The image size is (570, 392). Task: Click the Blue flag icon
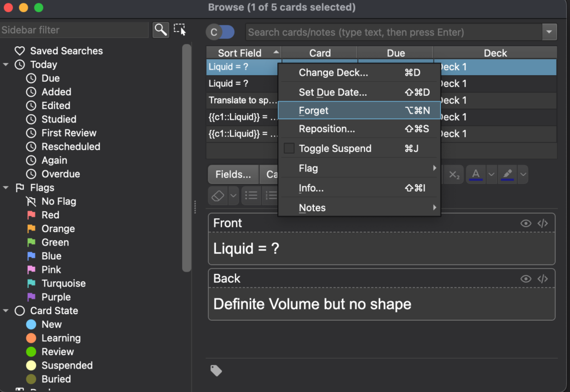coord(31,256)
